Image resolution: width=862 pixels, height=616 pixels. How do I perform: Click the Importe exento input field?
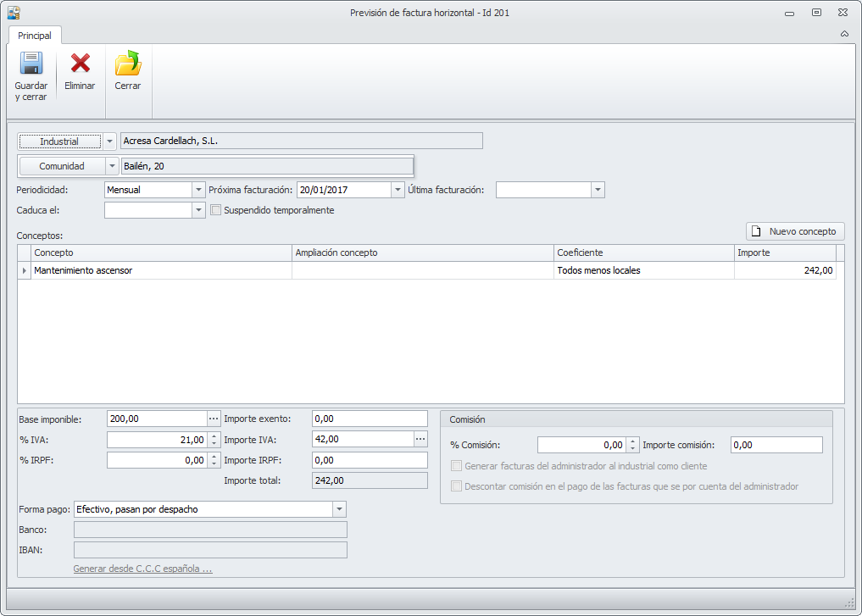pos(370,419)
